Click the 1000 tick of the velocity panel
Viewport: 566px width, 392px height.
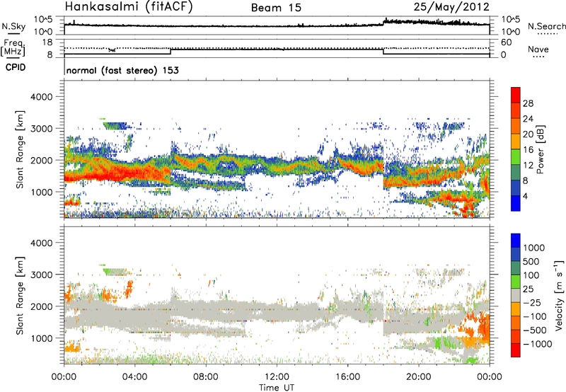coord(41,338)
